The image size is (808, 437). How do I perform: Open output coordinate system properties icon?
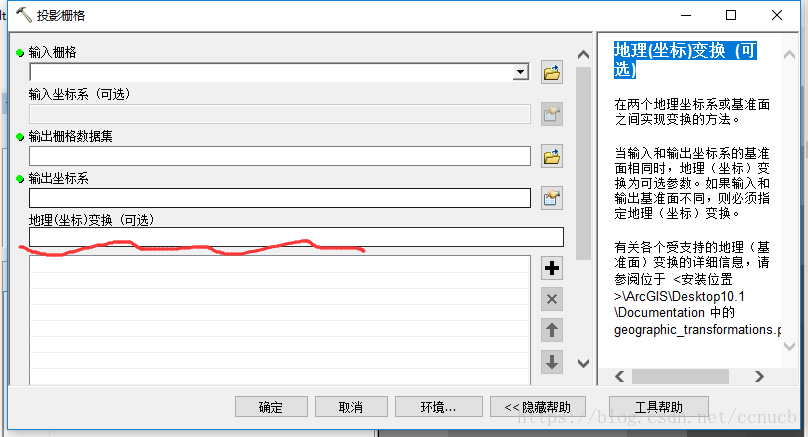(551, 198)
